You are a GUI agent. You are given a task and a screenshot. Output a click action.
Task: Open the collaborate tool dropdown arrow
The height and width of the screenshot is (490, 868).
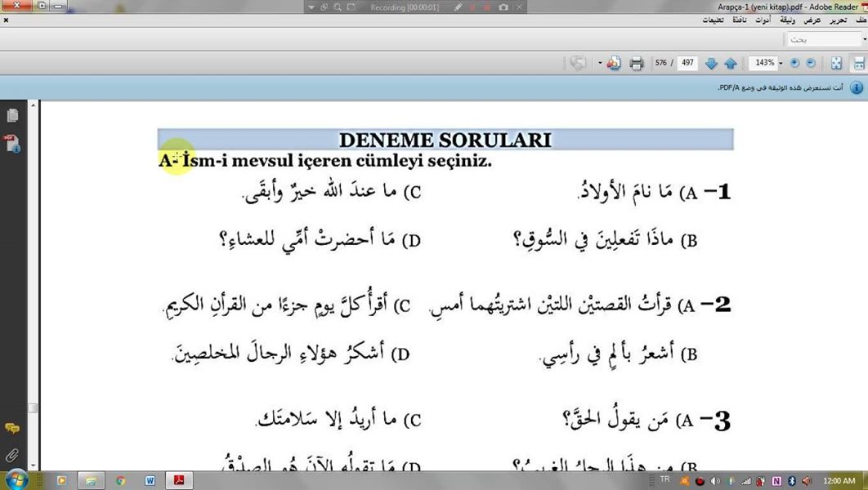point(600,63)
